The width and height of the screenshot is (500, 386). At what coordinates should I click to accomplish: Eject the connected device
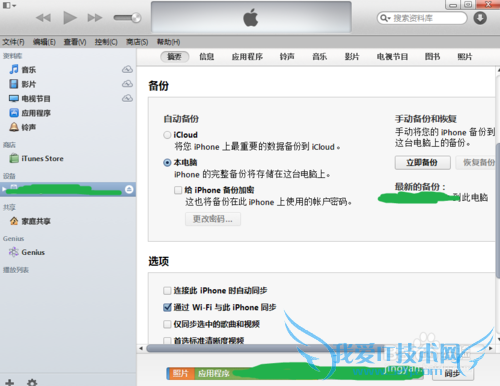(129, 189)
